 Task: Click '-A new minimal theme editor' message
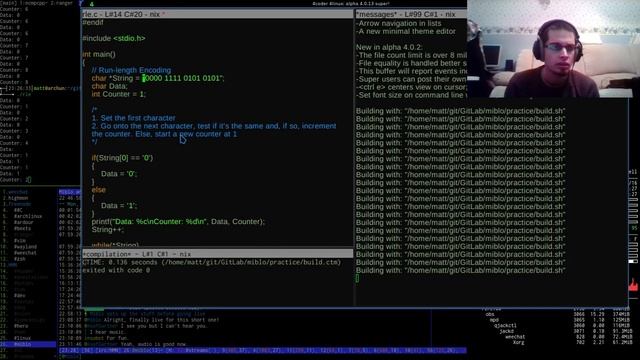click(406, 31)
